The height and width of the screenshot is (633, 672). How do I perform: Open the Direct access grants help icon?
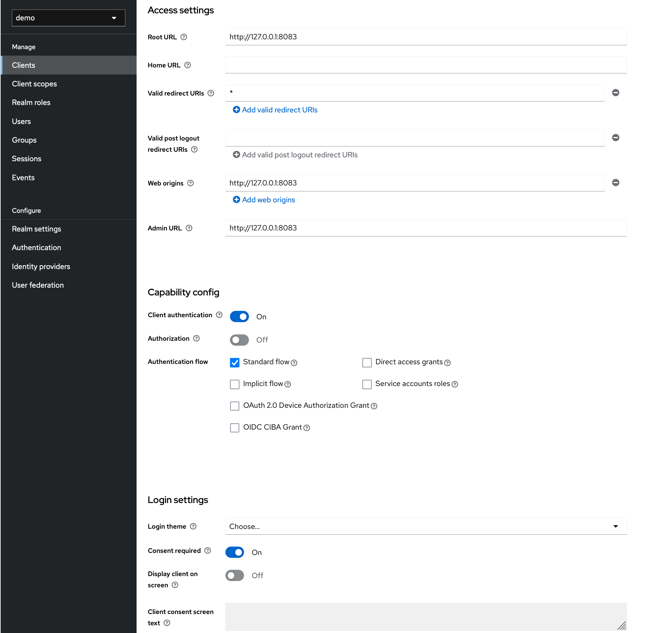[x=447, y=363]
